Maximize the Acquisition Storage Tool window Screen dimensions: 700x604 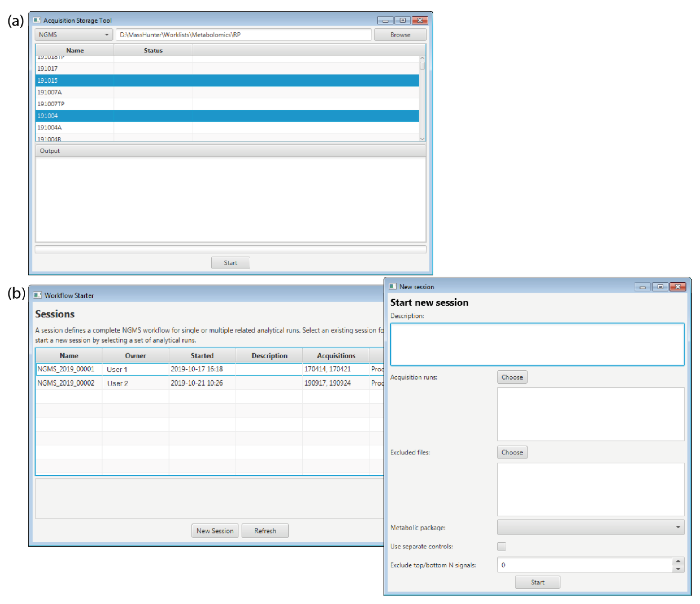402,21
